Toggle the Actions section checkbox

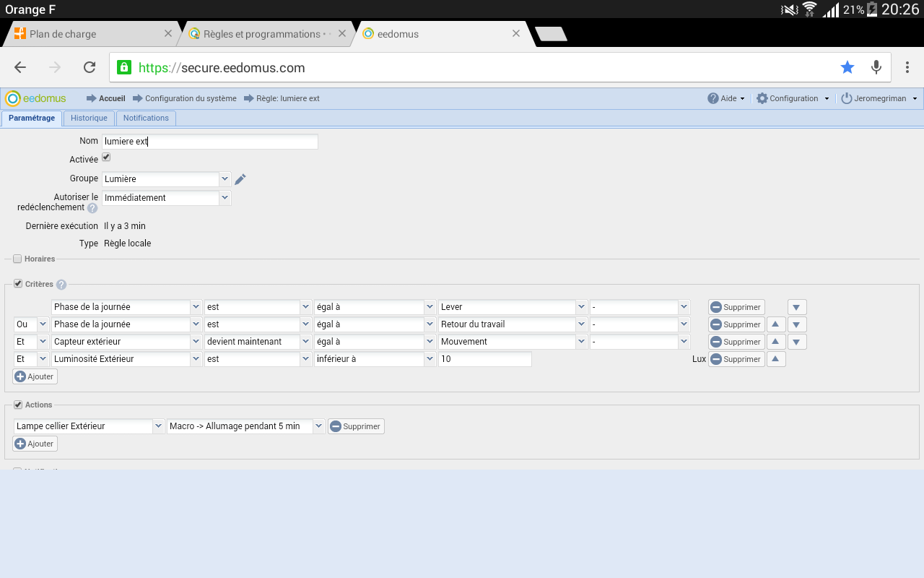[17, 405]
